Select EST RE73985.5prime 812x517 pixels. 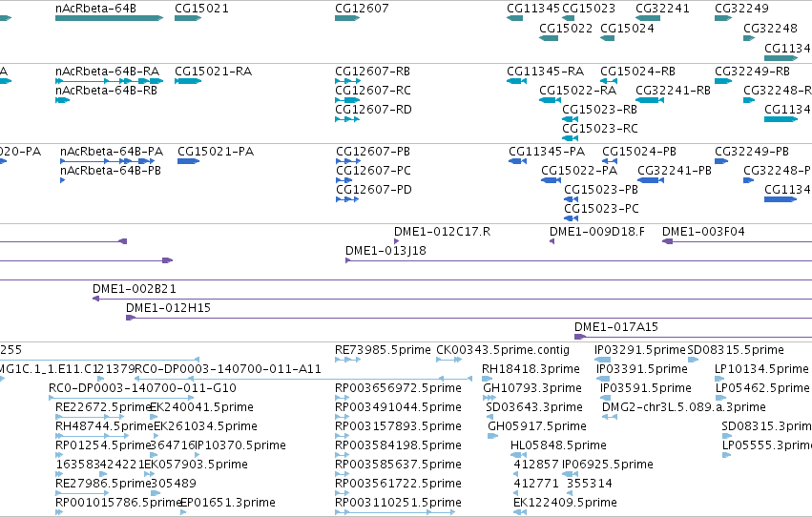coord(347,360)
